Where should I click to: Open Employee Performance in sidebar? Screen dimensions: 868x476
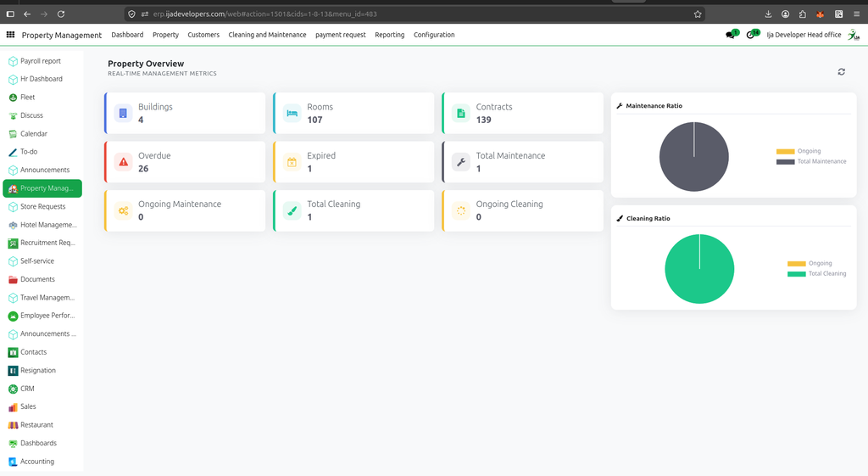point(42,316)
